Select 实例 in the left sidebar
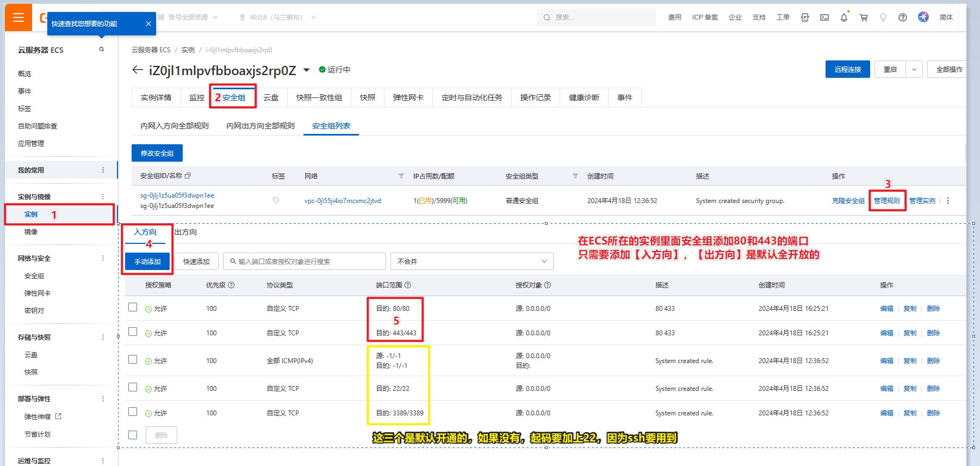This screenshot has width=980, height=466. [31, 214]
